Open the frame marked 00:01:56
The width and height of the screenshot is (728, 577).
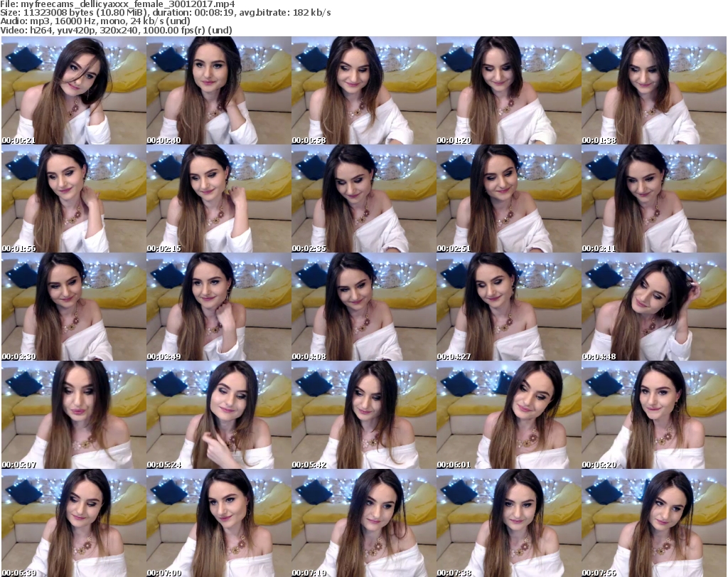coord(73,199)
